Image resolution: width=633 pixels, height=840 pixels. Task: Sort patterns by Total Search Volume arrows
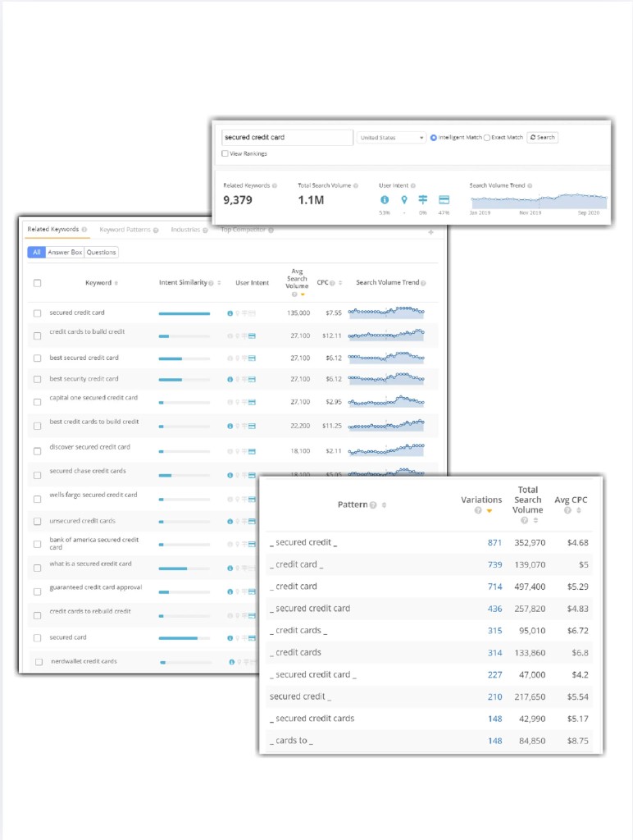click(x=535, y=520)
